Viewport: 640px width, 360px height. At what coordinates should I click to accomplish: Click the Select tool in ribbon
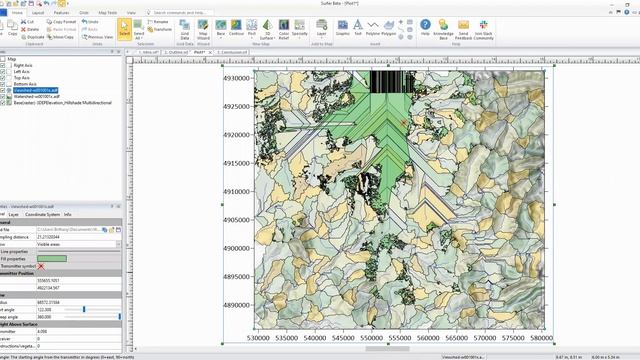124,29
